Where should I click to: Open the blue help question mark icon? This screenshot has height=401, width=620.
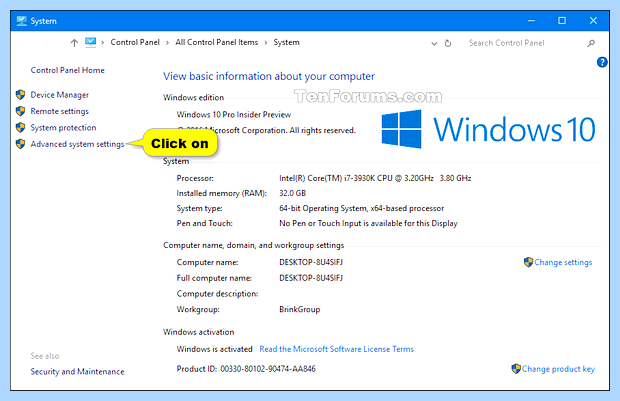602,62
